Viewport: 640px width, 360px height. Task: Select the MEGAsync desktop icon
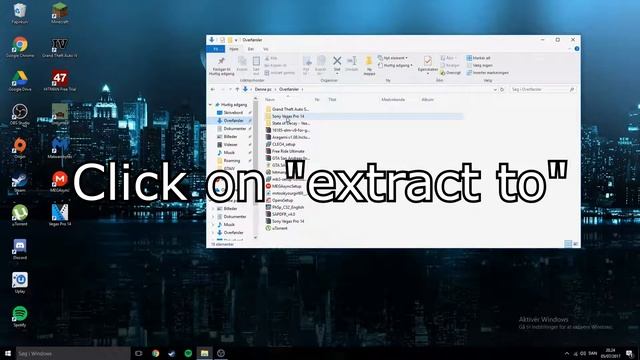click(x=60, y=182)
